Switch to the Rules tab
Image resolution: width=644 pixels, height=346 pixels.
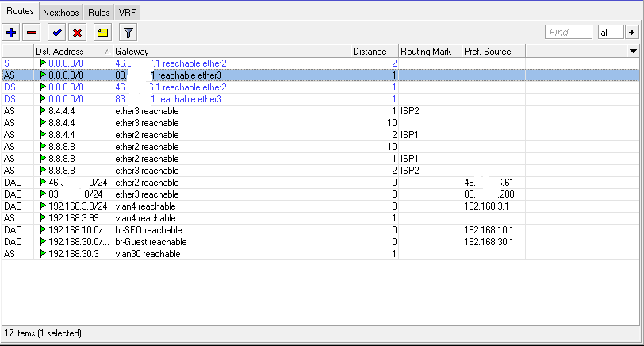click(98, 13)
